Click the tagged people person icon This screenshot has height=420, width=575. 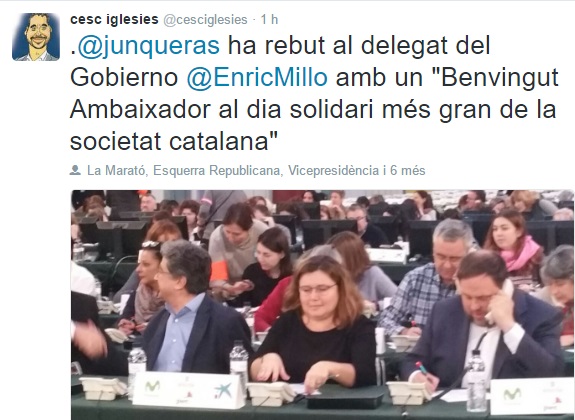(75, 170)
